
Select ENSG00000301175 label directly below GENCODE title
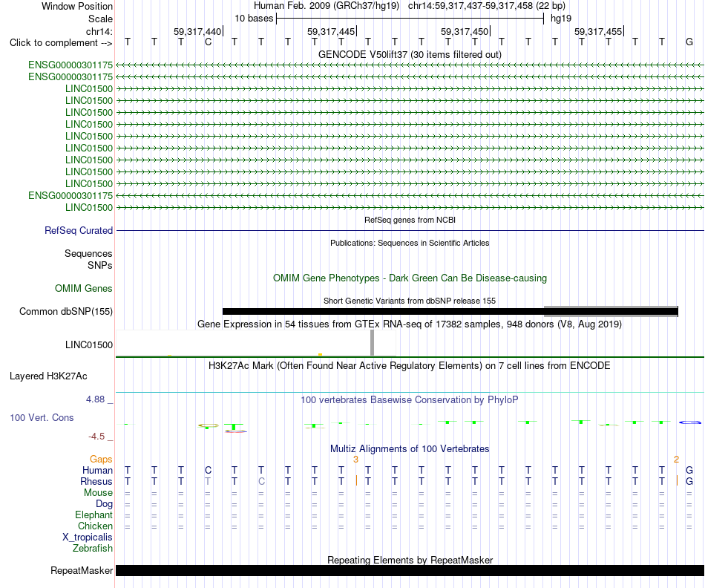[x=70, y=65]
